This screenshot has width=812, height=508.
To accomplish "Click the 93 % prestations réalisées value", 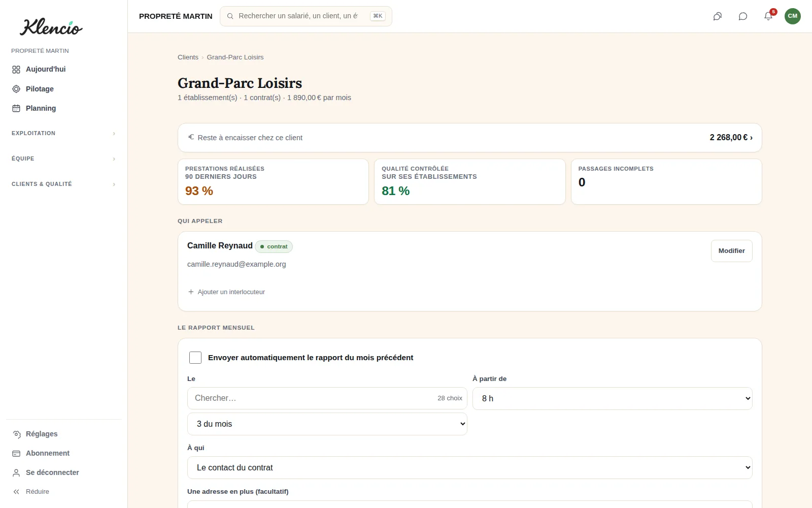I will point(199,191).
